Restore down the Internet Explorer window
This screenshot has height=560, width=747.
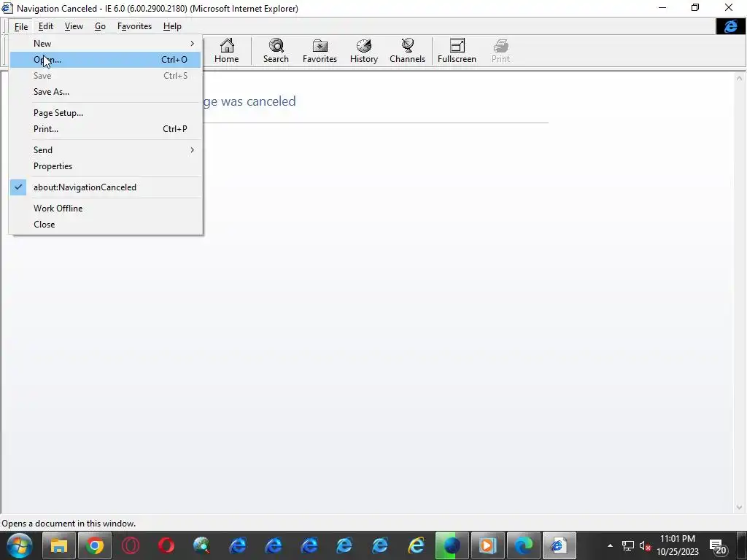click(695, 8)
